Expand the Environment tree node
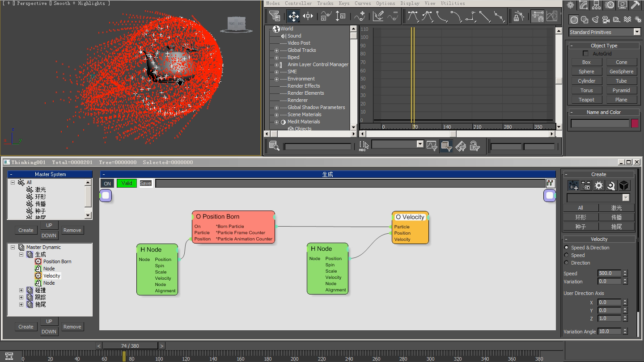The height and width of the screenshot is (362, 644). [x=276, y=79]
